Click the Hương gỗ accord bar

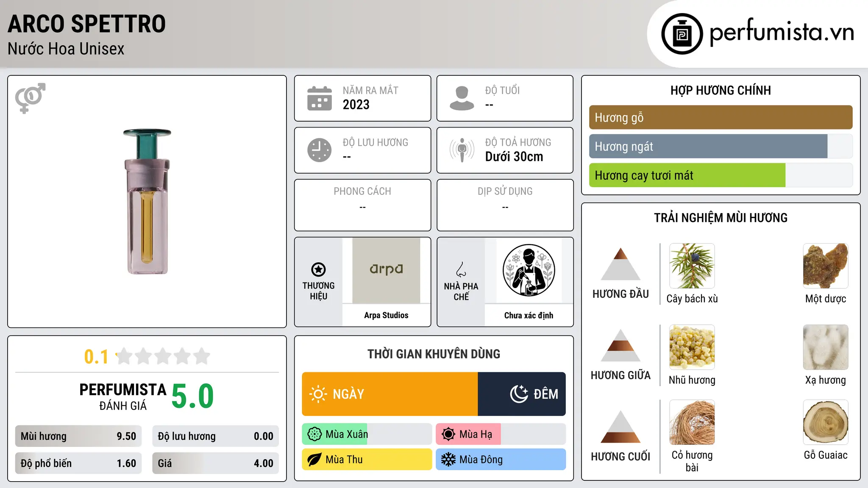[721, 117]
